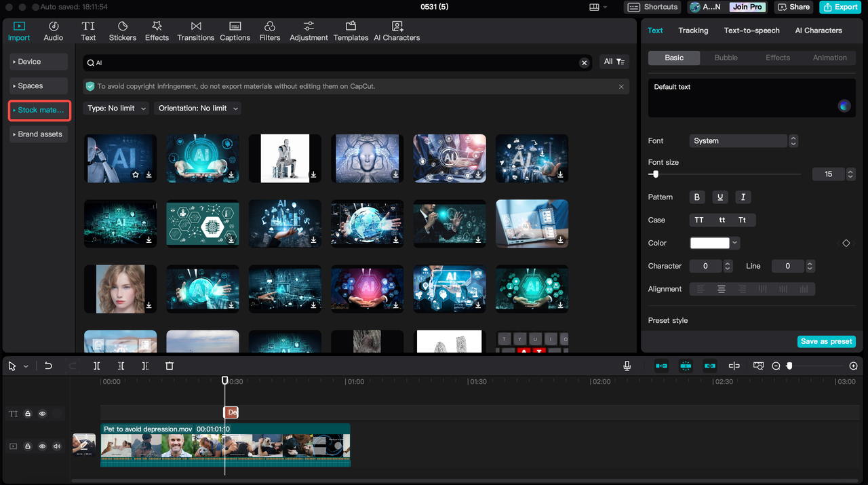The height and width of the screenshot is (485, 868).
Task: Open the Orientation: No limit dropdown
Action: pyautogui.click(x=197, y=109)
